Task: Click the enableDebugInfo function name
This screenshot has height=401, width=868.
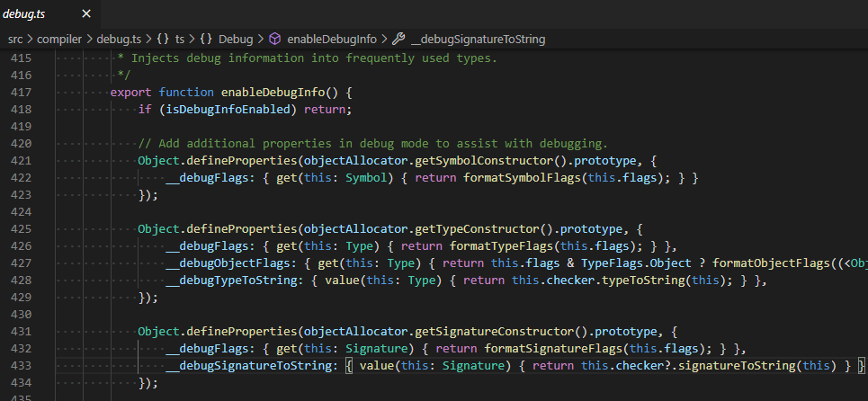Action: pyautogui.click(x=273, y=93)
